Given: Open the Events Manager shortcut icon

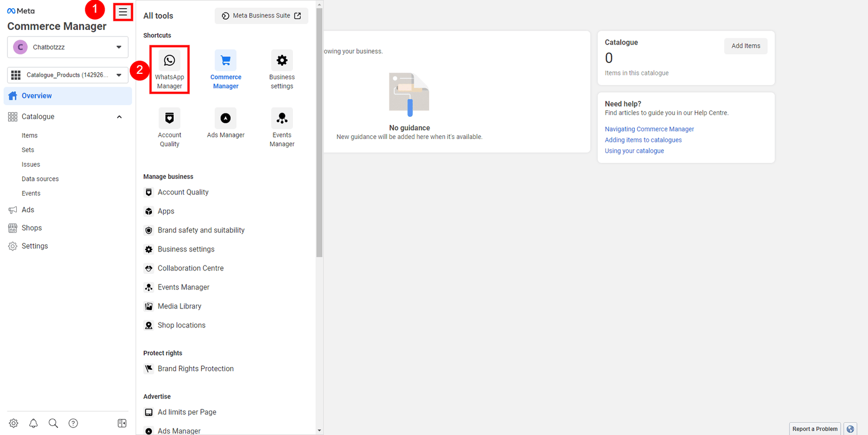Looking at the screenshot, I should tap(282, 118).
